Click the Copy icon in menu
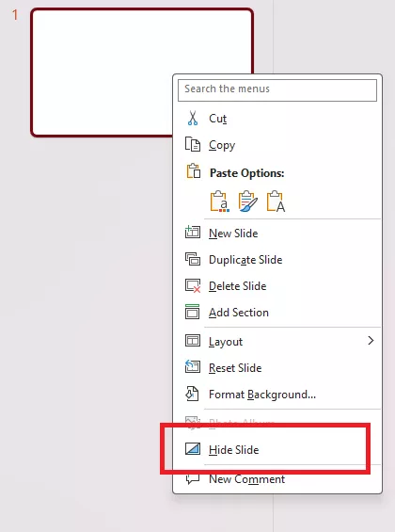Screen dimensions: 395x532 193,144
